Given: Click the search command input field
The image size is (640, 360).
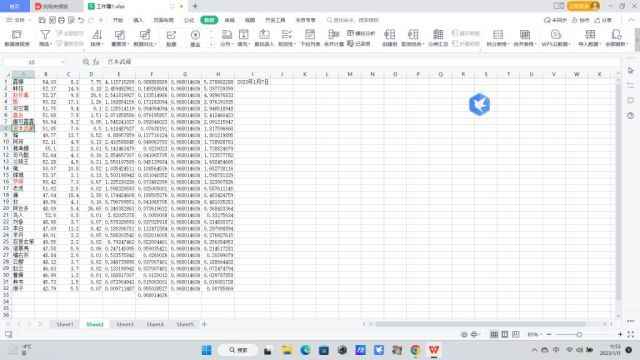Looking at the screenshot, I should click(x=353, y=20).
